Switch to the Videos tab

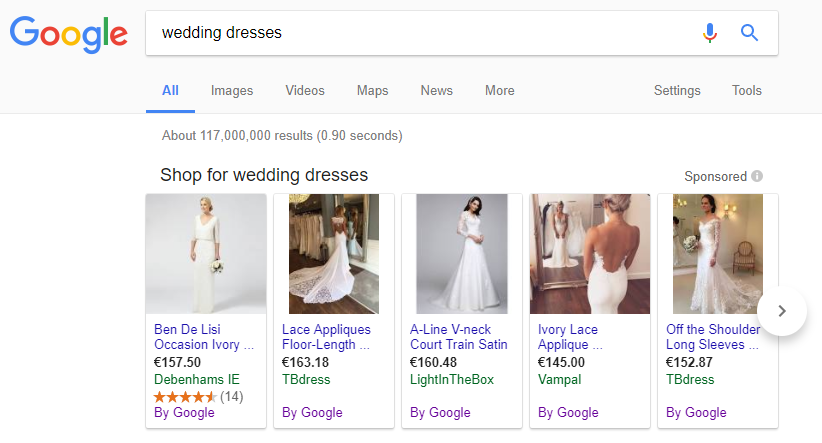[x=305, y=91]
